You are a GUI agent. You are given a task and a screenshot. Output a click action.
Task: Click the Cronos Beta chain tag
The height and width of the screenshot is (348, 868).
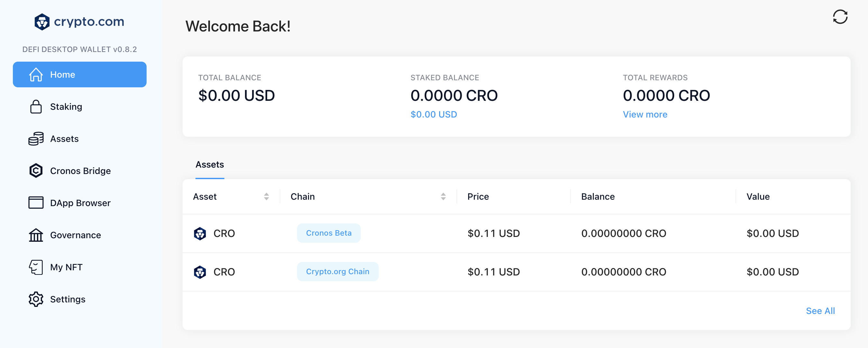(x=329, y=233)
